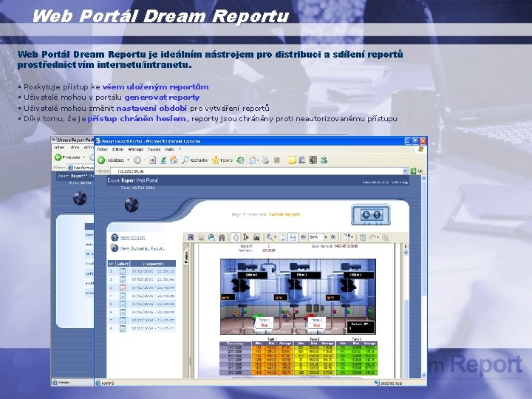532x399 pixels.
Task: Click the Refresh page icon
Action: pos(163,160)
